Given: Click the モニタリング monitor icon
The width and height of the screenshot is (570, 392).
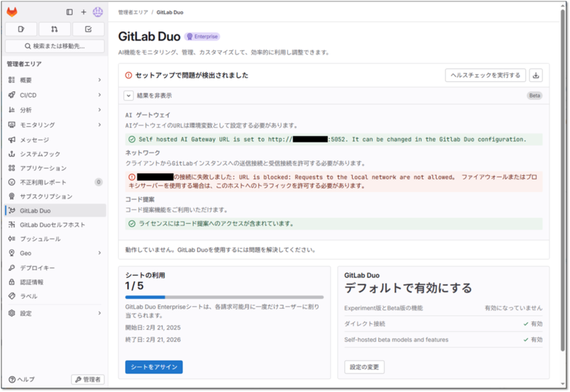Looking at the screenshot, I should (11, 125).
